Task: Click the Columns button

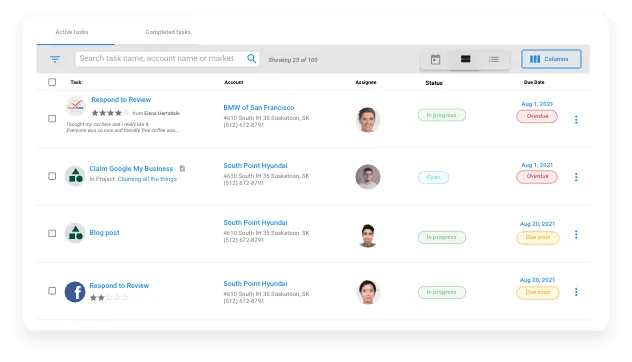Action: coord(551,59)
